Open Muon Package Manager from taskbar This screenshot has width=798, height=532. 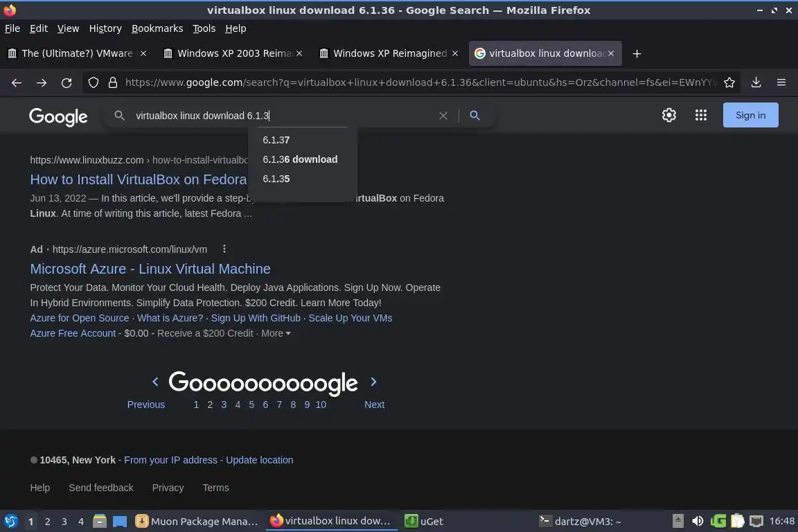[197, 522]
